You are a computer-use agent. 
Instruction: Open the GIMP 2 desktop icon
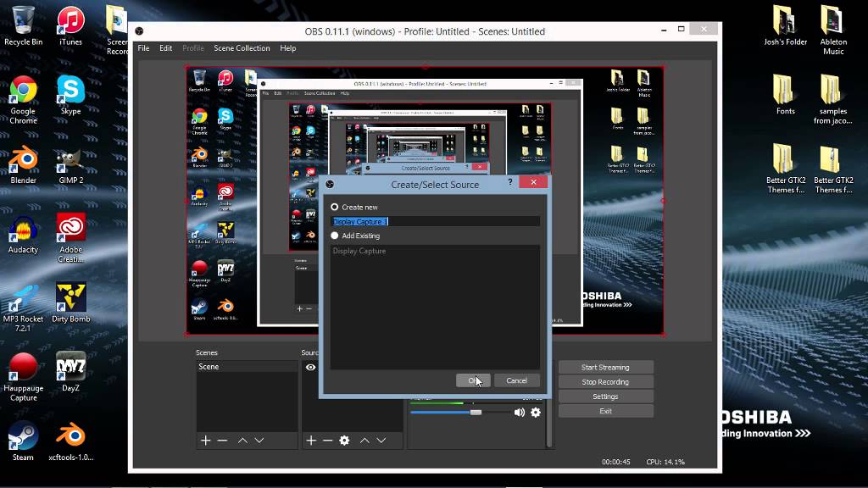coord(71,164)
